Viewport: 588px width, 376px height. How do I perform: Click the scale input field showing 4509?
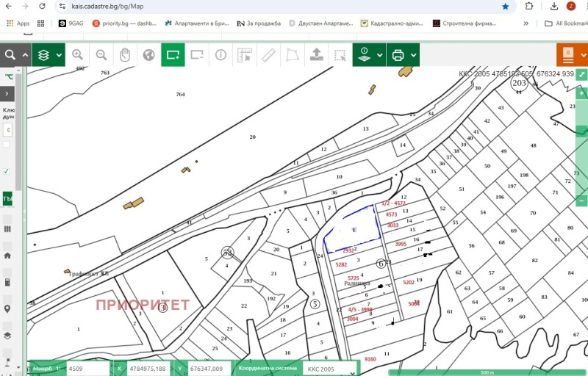pyautogui.click(x=87, y=369)
